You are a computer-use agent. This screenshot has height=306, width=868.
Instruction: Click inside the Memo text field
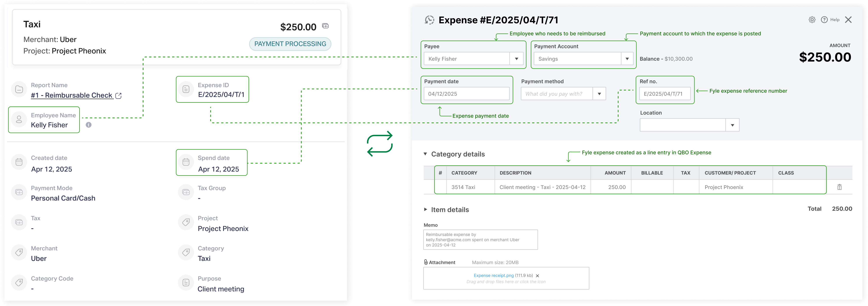(480, 240)
